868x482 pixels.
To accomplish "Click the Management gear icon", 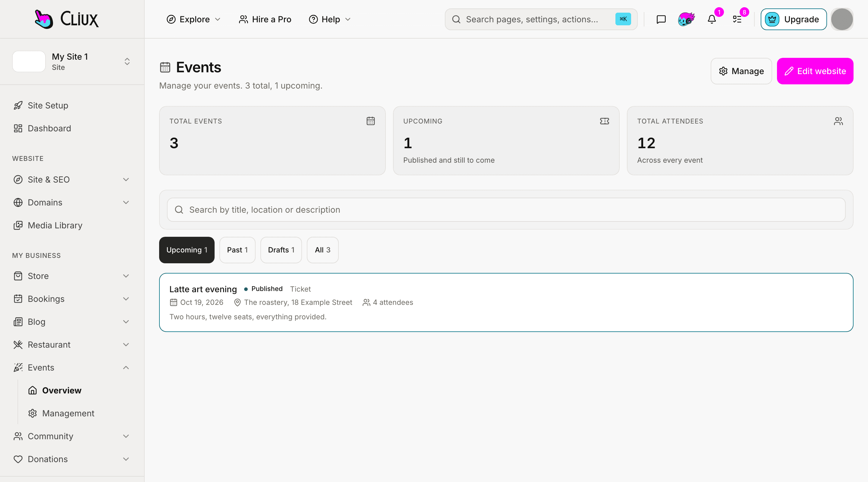I will point(32,413).
